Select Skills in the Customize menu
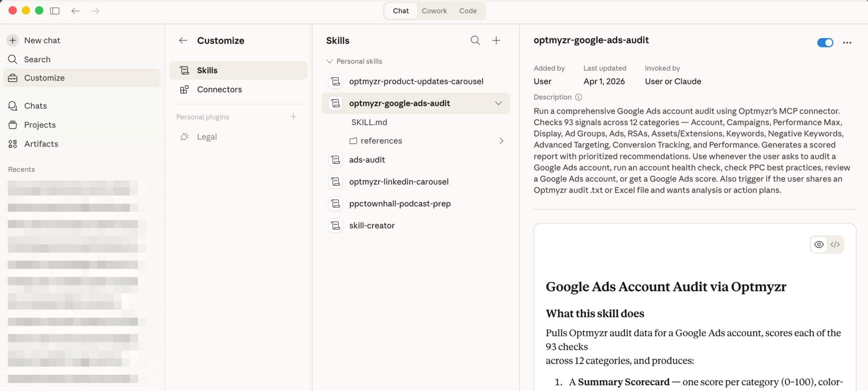Screen dimensions: 868x391 pyautogui.click(x=238, y=70)
